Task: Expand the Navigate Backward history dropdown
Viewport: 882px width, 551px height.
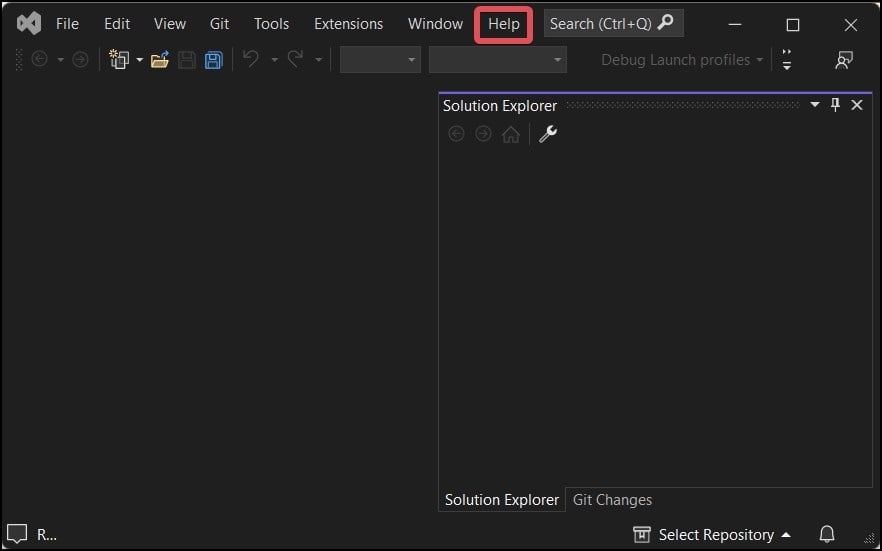Action: [x=60, y=60]
